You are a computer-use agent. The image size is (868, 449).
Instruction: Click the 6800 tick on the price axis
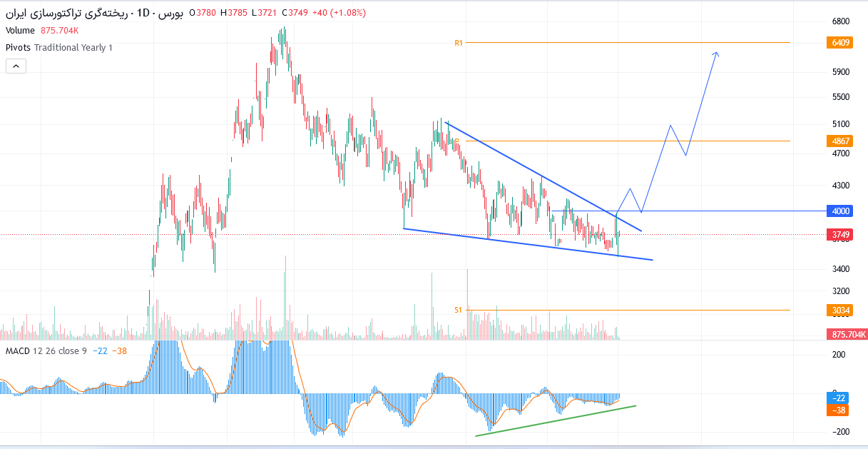(x=841, y=21)
